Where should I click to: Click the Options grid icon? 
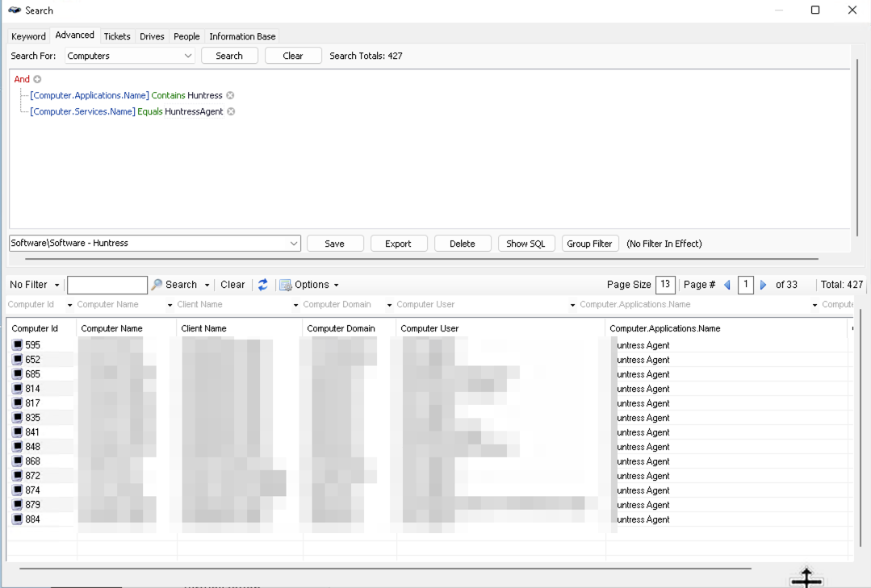tap(286, 285)
